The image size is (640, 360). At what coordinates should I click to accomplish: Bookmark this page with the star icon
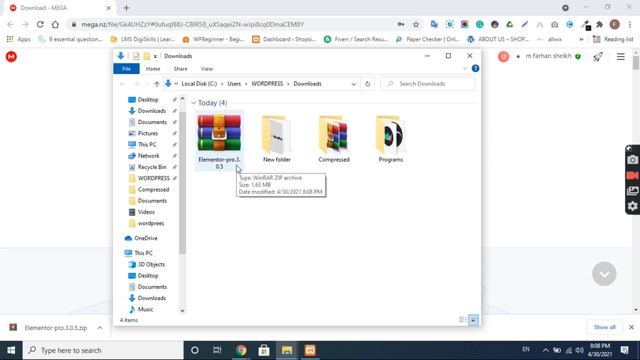click(416, 24)
